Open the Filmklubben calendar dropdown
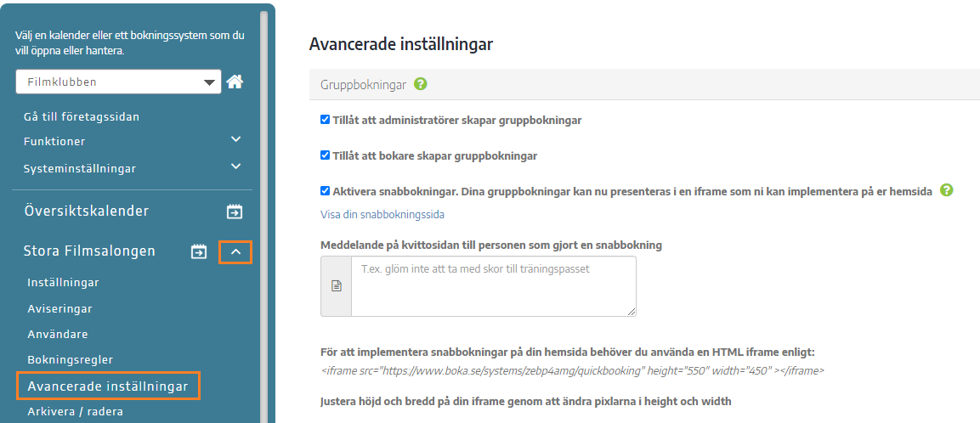The image size is (980, 423). (118, 82)
